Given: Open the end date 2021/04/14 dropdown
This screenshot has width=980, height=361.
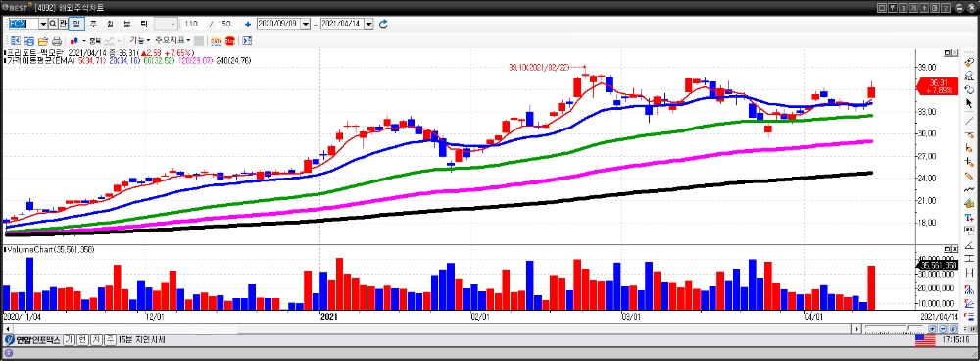Looking at the screenshot, I should pyautogui.click(x=368, y=24).
